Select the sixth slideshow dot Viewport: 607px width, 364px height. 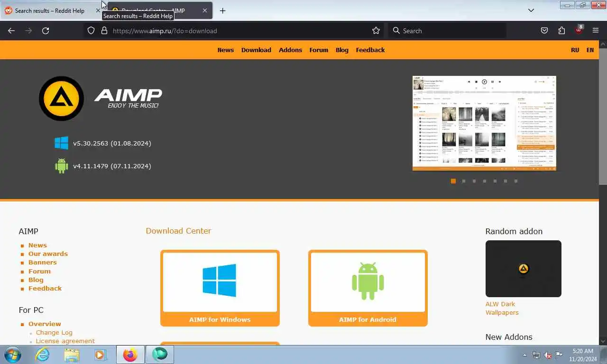pyautogui.click(x=506, y=181)
